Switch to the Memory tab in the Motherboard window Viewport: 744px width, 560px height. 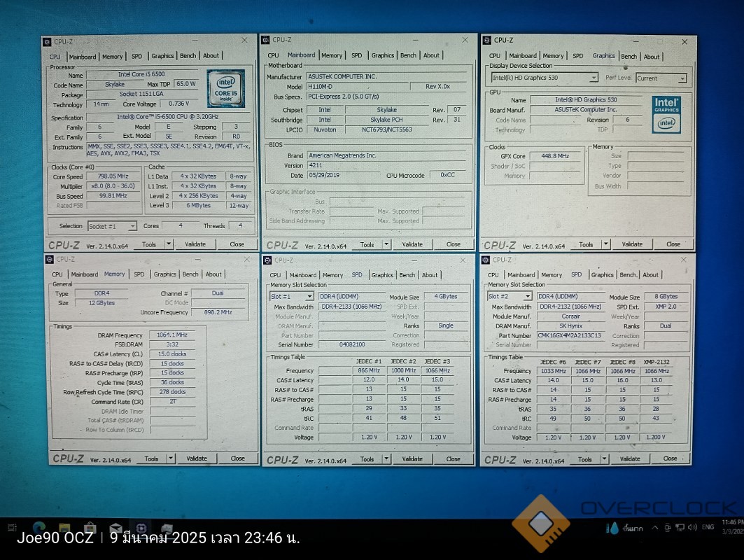[x=332, y=55]
